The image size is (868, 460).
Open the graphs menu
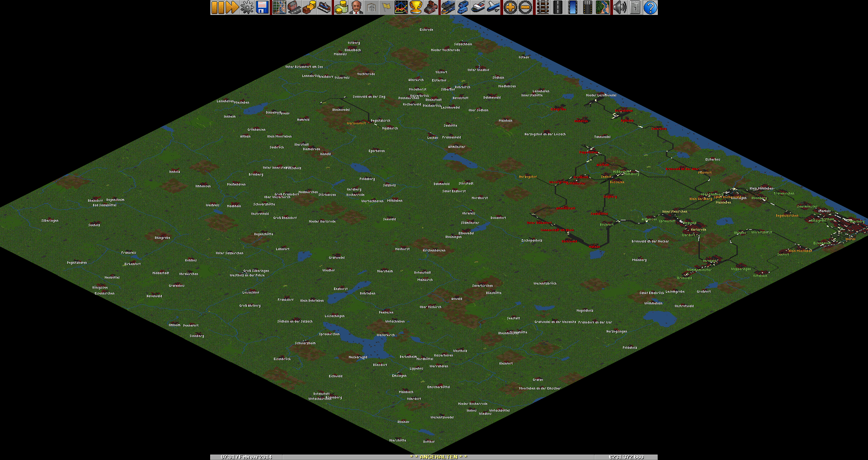[x=401, y=7]
